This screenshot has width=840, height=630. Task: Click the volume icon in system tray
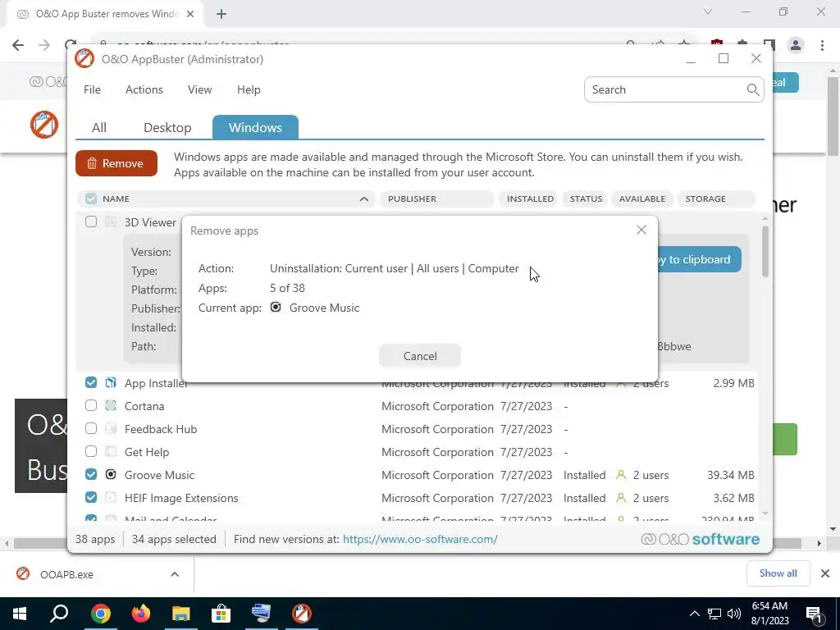click(734, 614)
